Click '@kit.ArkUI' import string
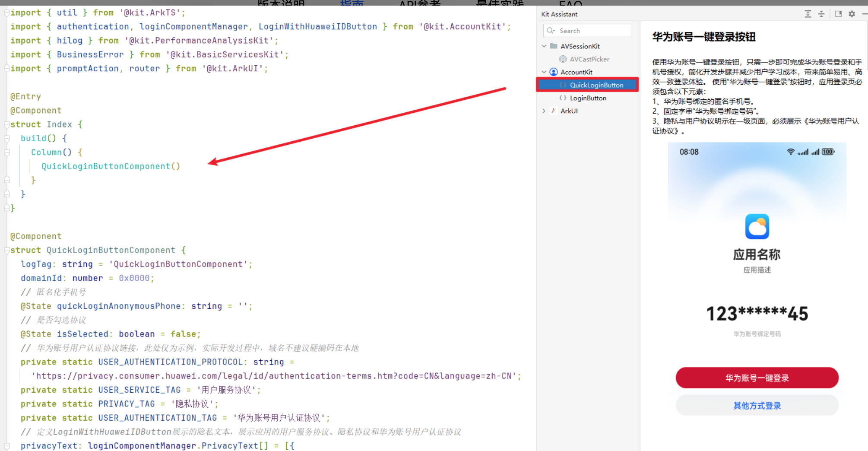The width and height of the screenshot is (868, 451). coord(232,68)
